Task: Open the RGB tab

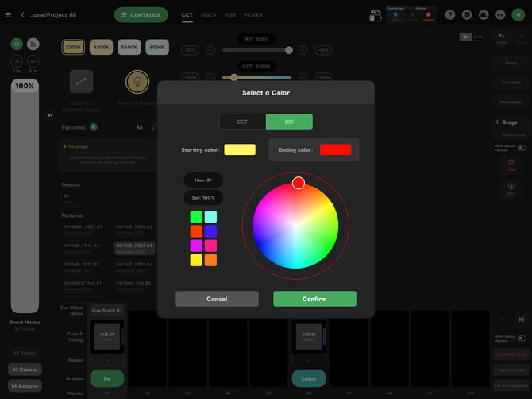Action: pos(230,15)
